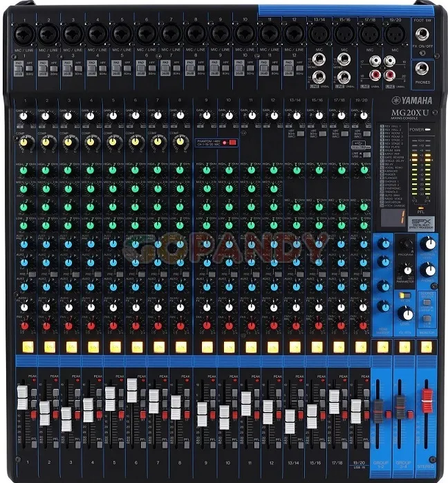Click REV HALL 1 in the effects list

[390, 127]
